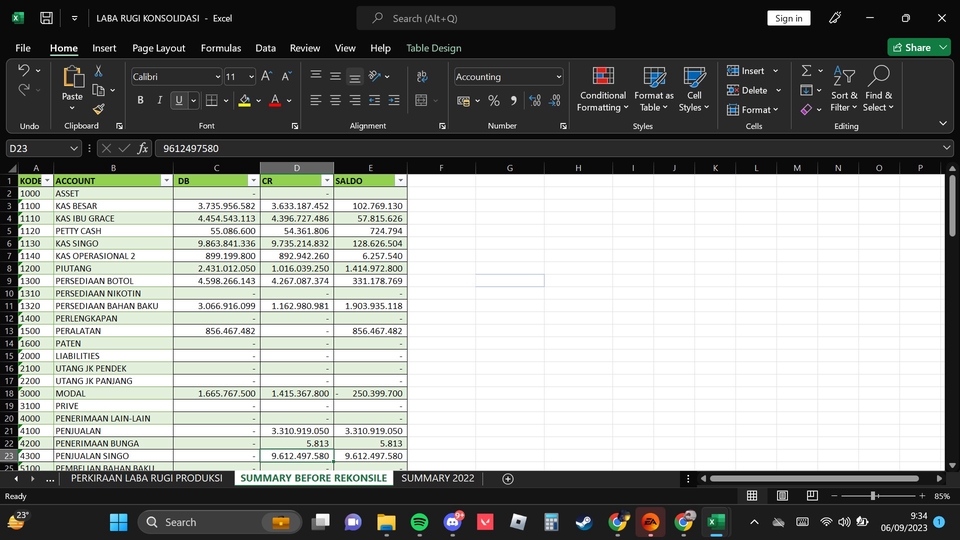Click the Save icon in title bar
The width and height of the screenshot is (960, 540).
coord(47,18)
